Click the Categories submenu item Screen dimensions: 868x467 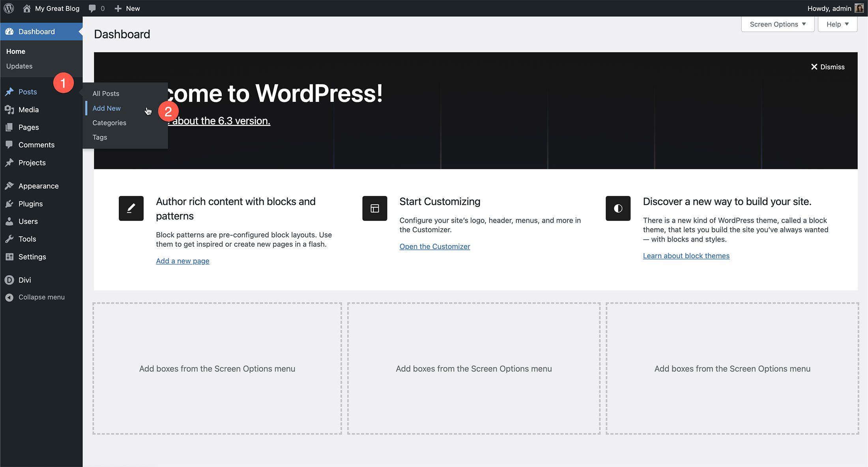[109, 122]
